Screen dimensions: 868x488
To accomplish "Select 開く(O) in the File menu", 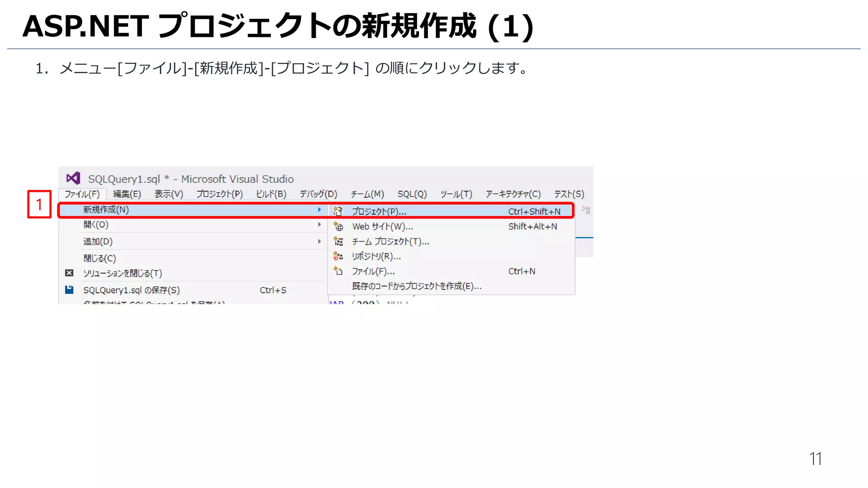I will coord(193,225).
